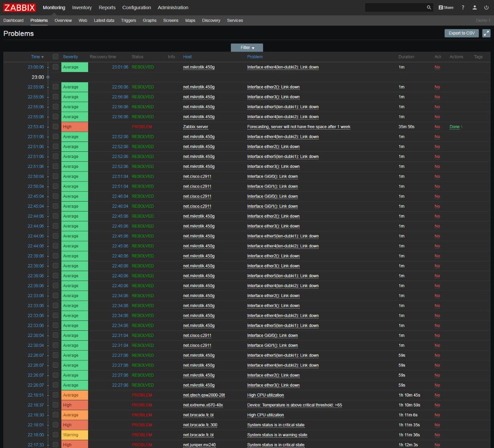Click the Zabbix Share icon
Screen dimensions: 494x448
click(x=446, y=7)
